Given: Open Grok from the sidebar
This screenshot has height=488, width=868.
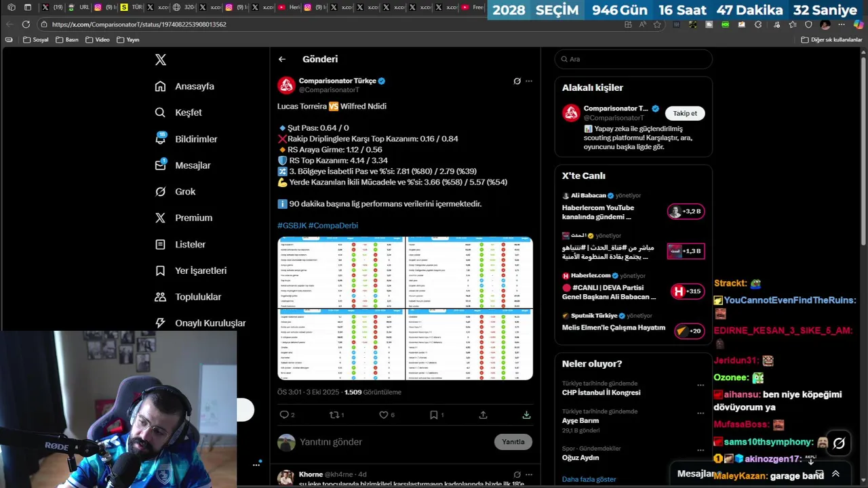Looking at the screenshot, I should pyautogui.click(x=175, y=192).
